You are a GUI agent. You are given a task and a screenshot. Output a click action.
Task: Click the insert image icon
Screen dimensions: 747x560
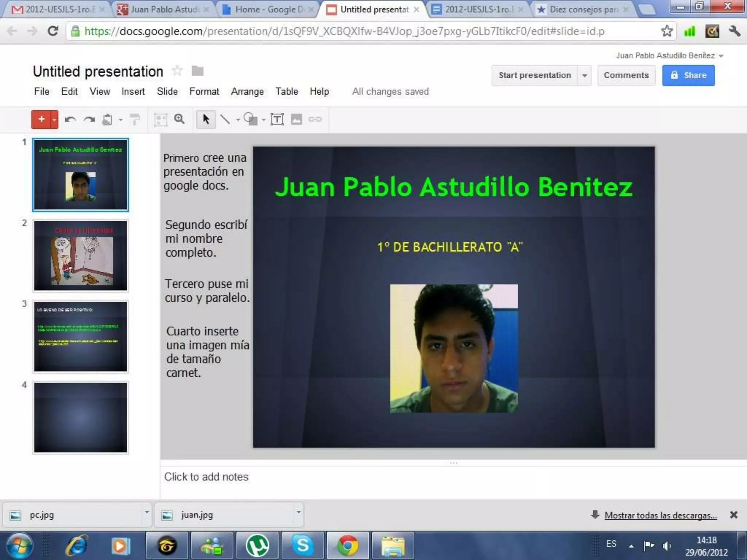click(x=296, y=119)
